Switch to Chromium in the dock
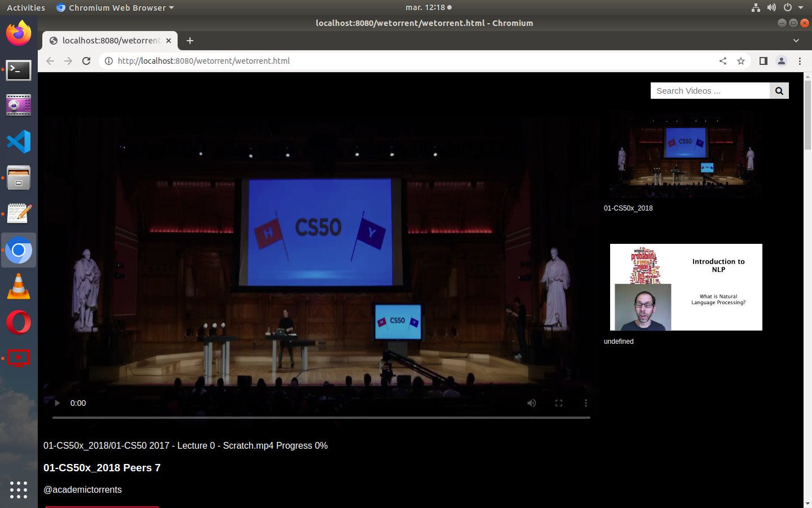812x508 pixels. click(x=19, y=250)
